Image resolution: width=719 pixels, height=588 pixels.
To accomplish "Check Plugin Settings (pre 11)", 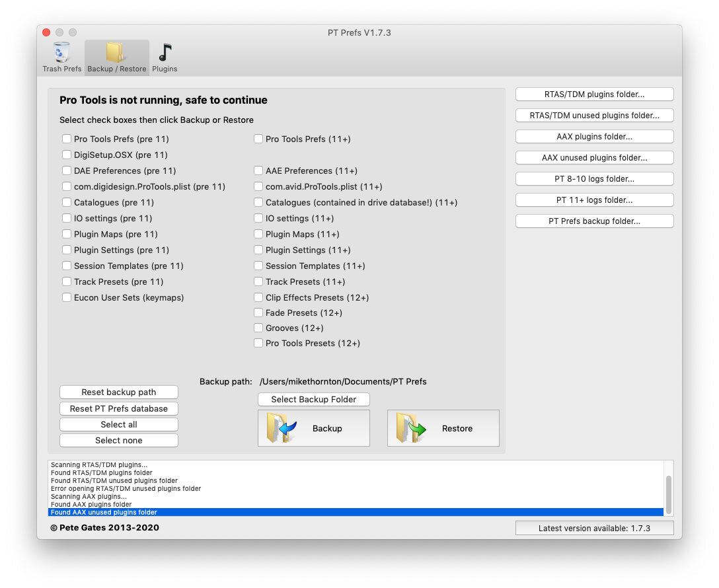I will [x=67, y=250].
